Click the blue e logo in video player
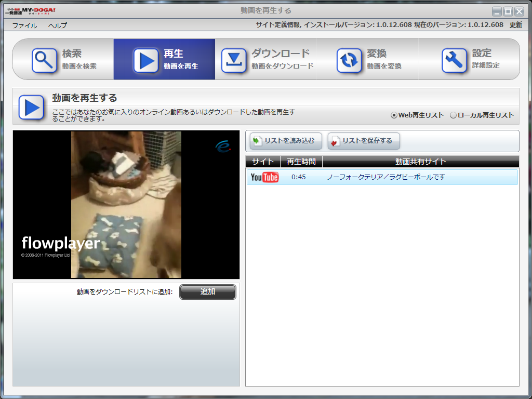 [223, 146]
